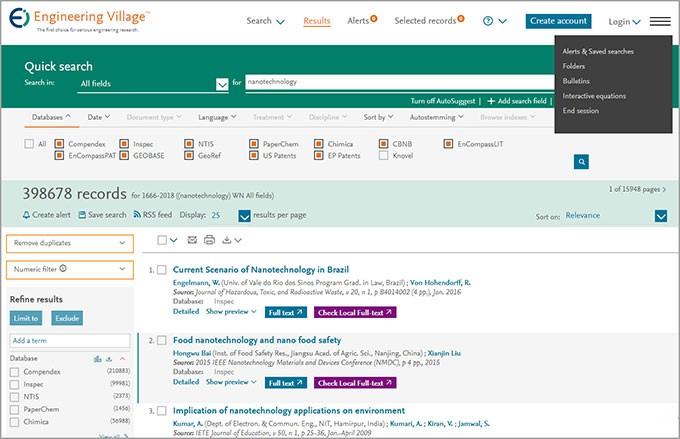Click Database facet download icon
This screenshot has height=439, width=680.
point(109,359)
